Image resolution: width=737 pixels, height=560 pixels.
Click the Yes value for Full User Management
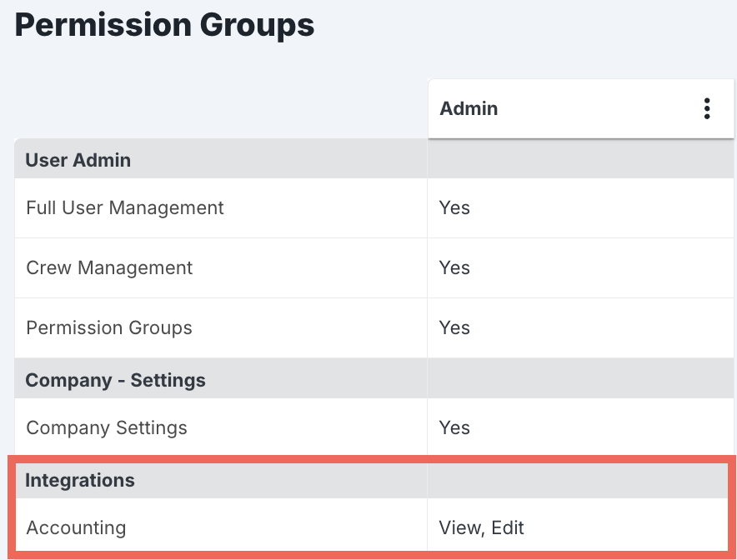(454, 207)
